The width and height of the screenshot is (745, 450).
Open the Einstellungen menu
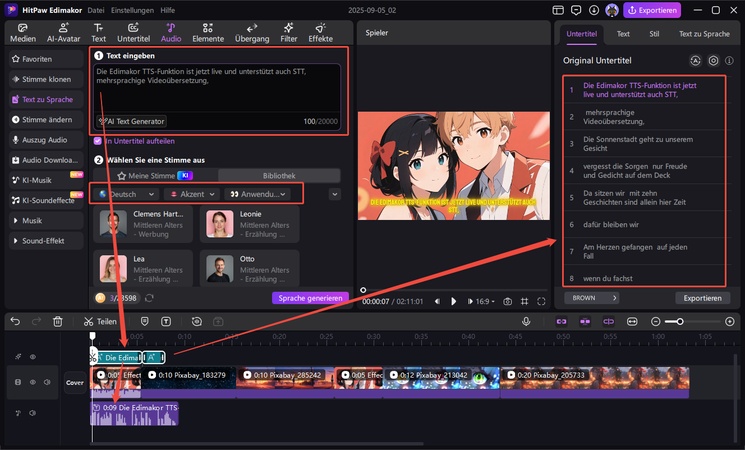[132, 10]
